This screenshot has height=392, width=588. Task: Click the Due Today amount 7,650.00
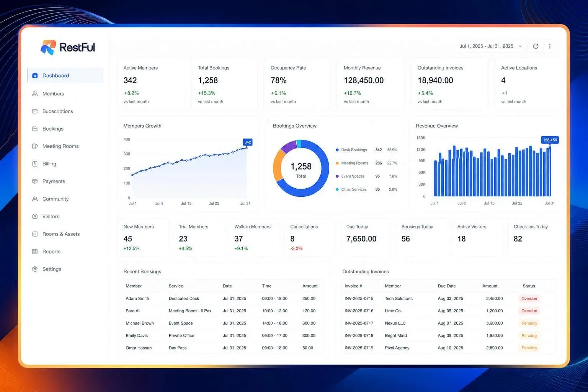361,239
